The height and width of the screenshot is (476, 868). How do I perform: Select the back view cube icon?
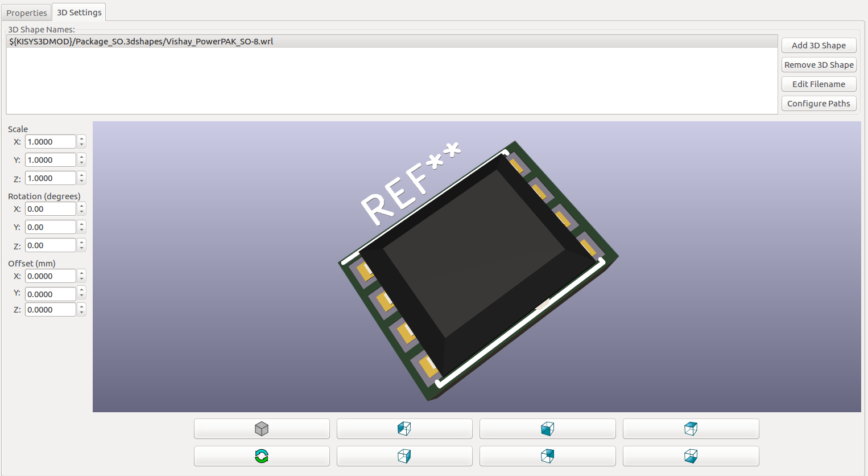(x=547, y=456)
